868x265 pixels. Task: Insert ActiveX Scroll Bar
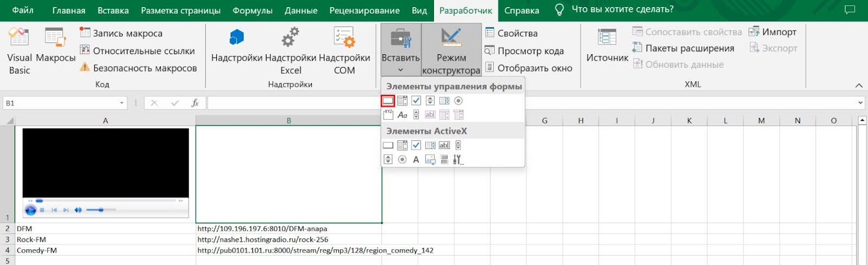[x=458, y=145]
